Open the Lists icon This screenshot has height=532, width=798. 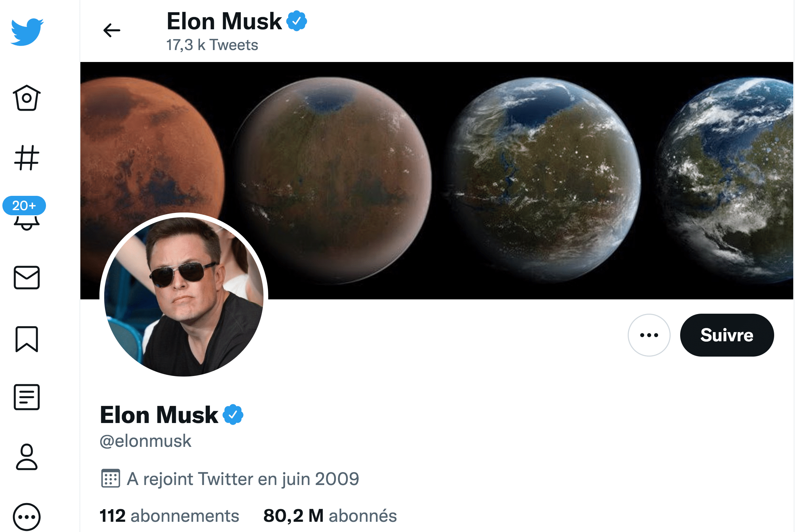point(27,397)
